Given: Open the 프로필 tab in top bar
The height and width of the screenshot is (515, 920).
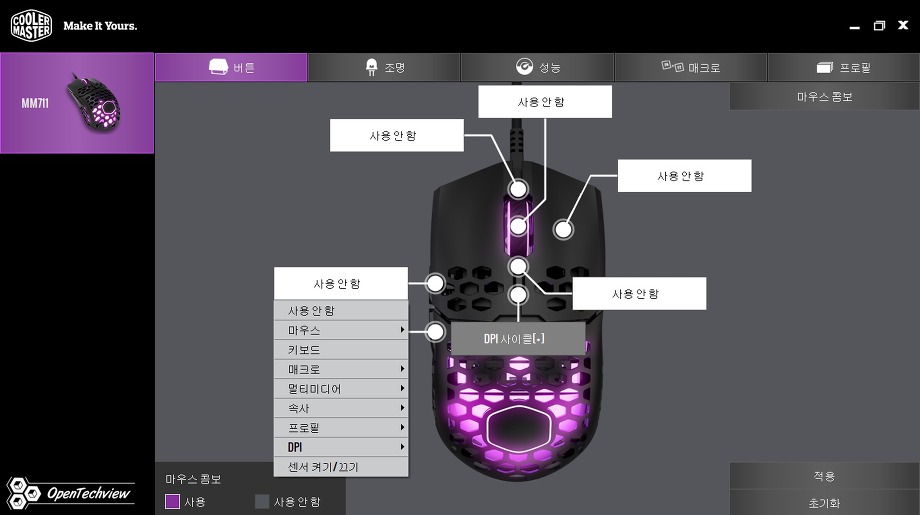Looking at the screenshot, I should 843,67.
